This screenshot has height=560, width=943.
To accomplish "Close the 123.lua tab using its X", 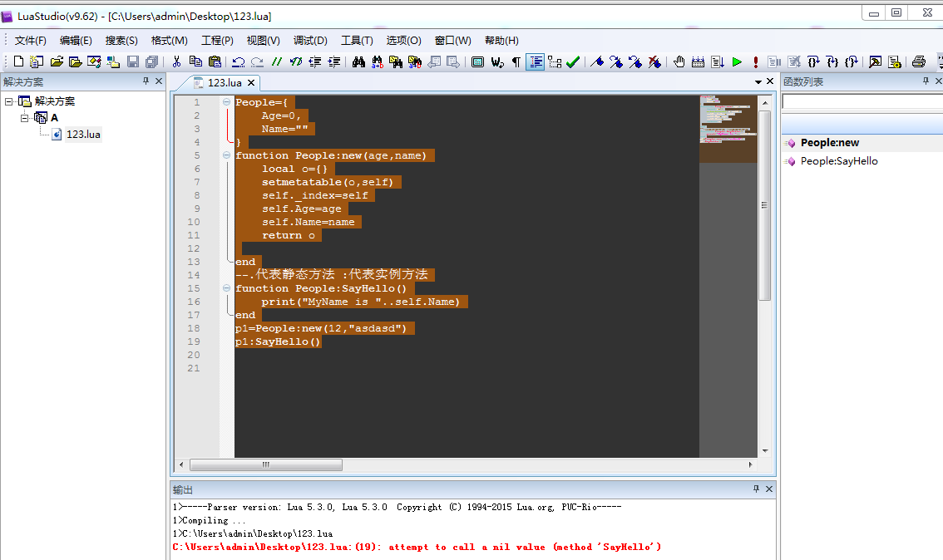I will 251,83.
